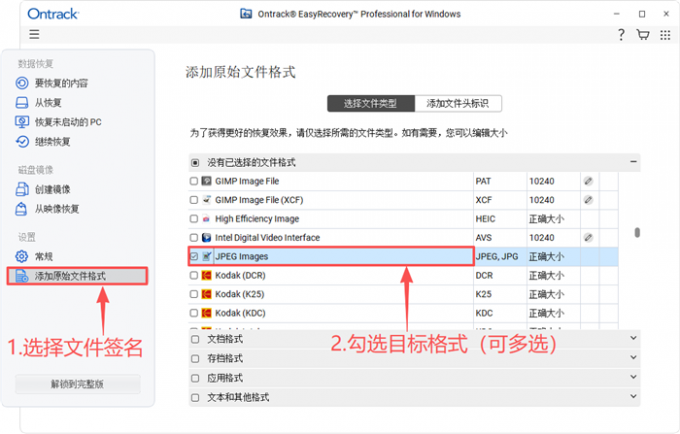680x434 pixels.
Task: Check the Kodak (K25) checkbox
Action: point(194,294)
